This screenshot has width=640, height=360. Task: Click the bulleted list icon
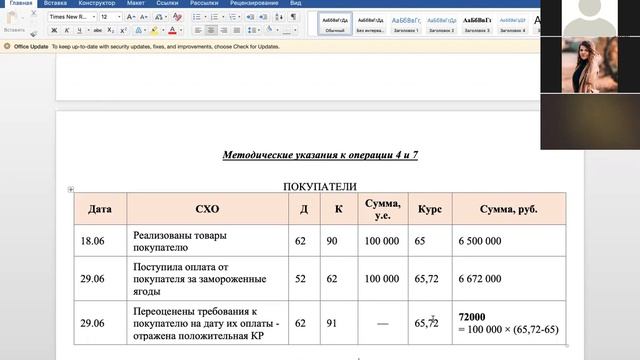(197, 17)
